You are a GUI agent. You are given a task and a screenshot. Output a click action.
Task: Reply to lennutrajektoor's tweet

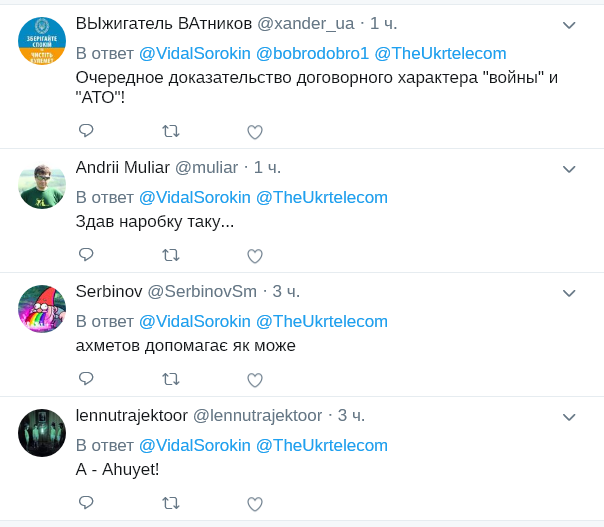coord(86,502)
